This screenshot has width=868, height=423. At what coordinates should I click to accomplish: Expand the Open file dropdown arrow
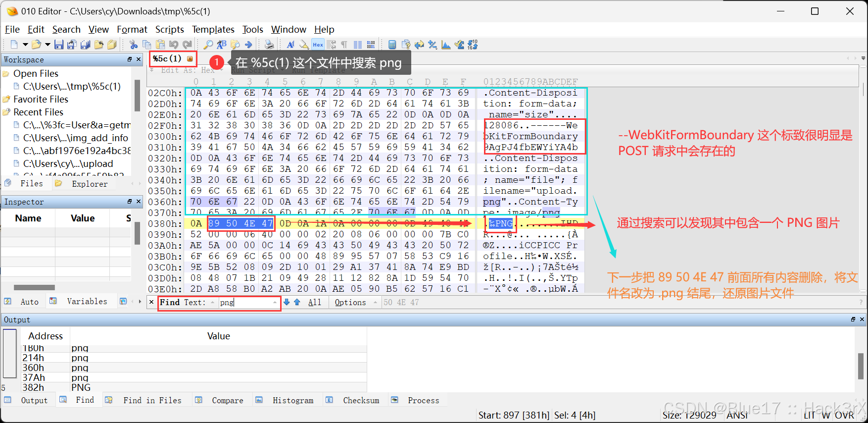point(48,45)
